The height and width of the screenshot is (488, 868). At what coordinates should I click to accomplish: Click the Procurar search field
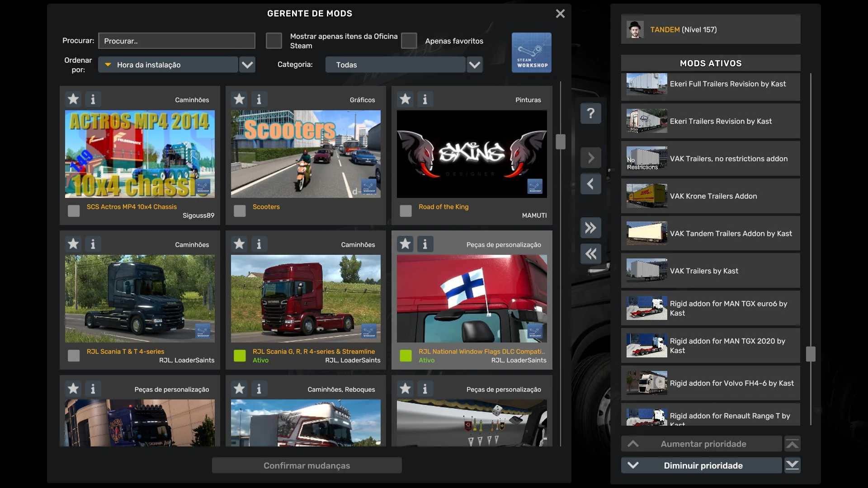177,41
